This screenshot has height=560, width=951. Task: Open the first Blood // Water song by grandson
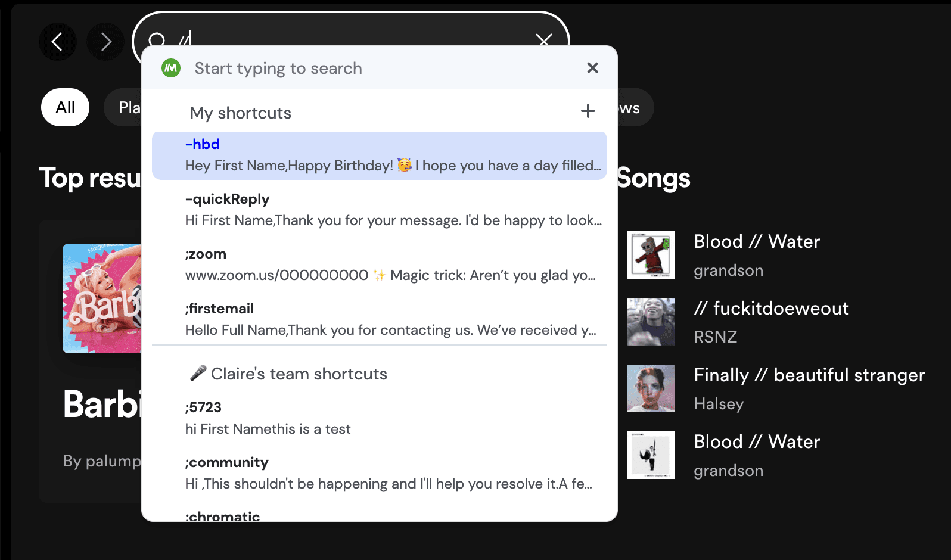click(x=757, y=241)
